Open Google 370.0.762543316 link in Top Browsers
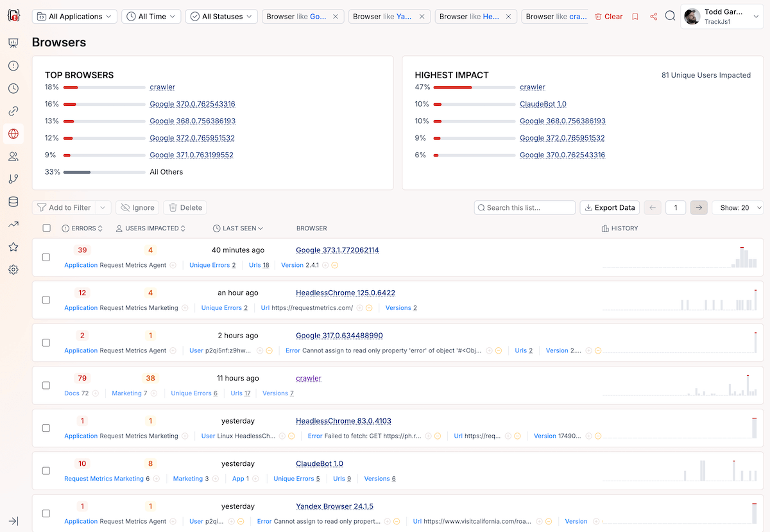 193,104
